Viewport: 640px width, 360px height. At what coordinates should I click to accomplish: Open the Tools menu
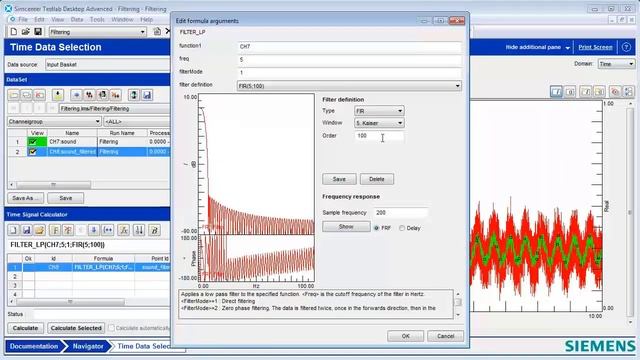pos(97,19)
